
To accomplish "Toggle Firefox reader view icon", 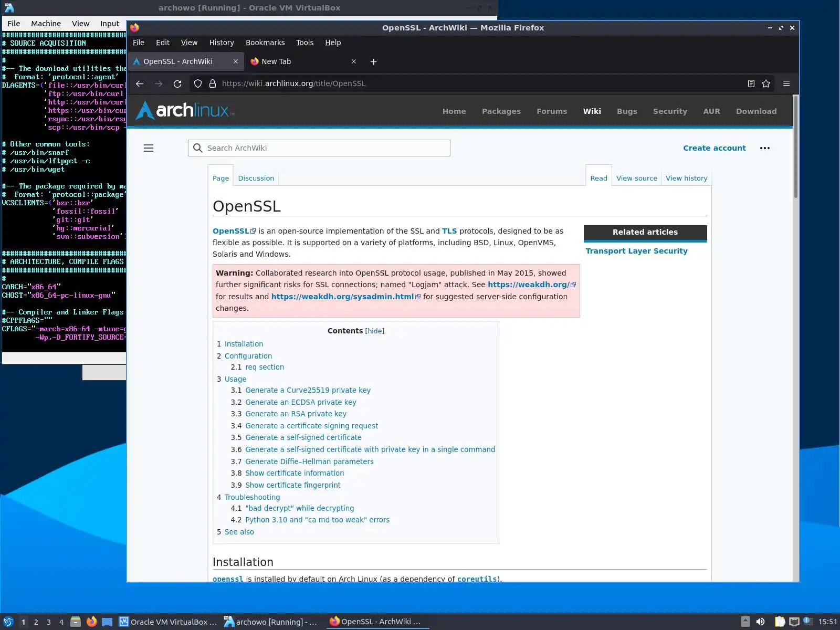I will pyautogui.click(x=751, y=83).
